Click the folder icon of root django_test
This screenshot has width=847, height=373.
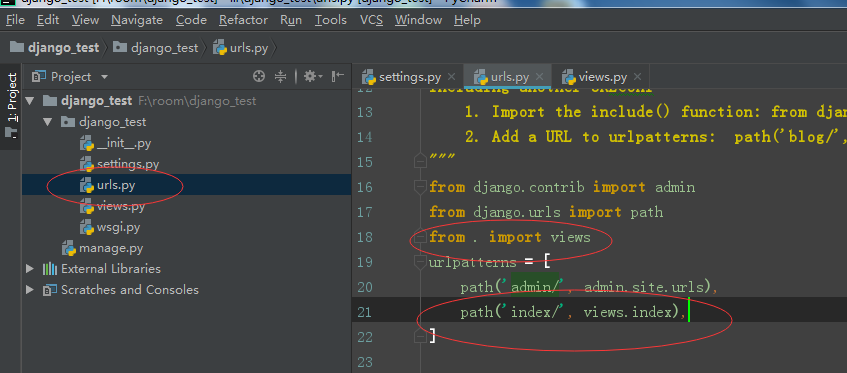pos(50,101)
